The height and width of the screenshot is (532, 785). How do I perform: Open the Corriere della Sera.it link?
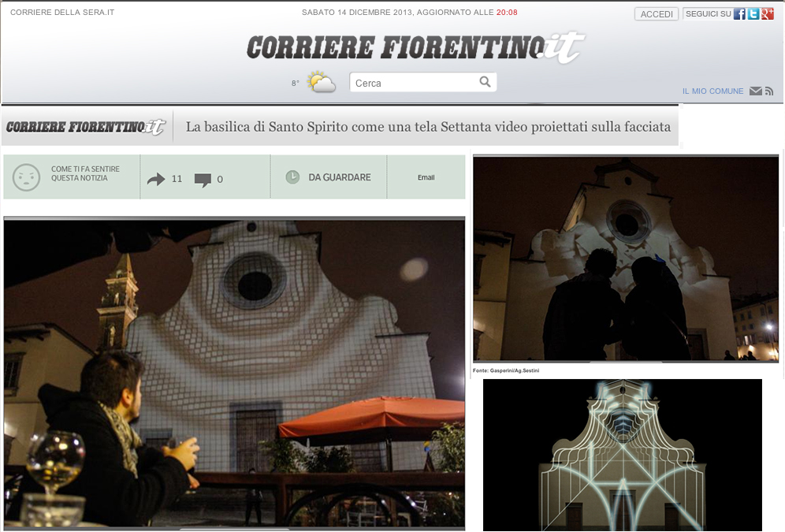[x=62, y=13]
